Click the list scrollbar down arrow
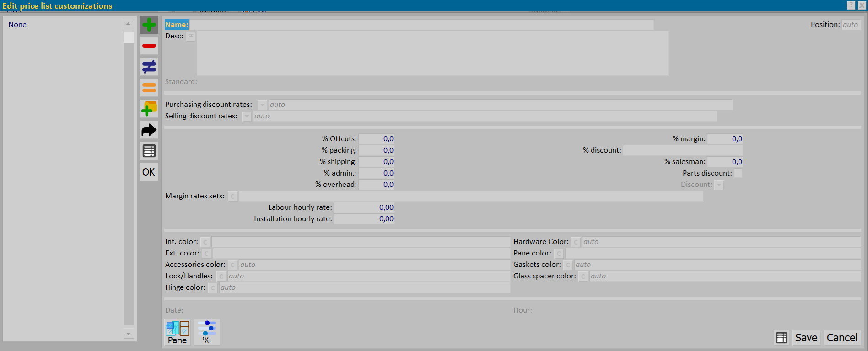Viewport: 868px width, 351px height. click(129, 334)
